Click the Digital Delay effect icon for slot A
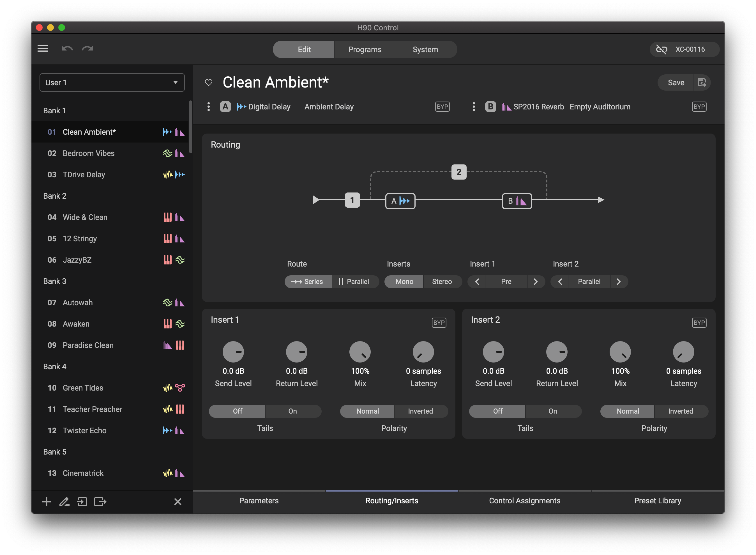Image resolution: width=756 pixels, height=555 pixels. (x=241, y=107)
